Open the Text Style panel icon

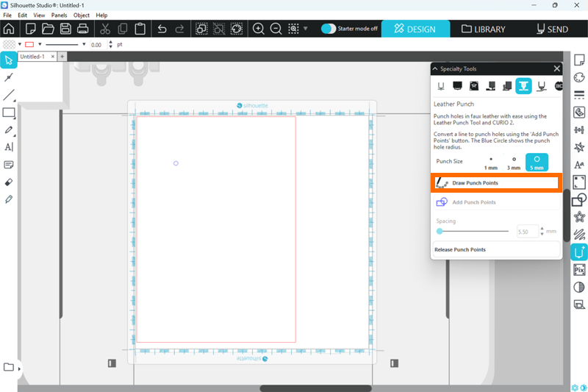coord(579,165)
